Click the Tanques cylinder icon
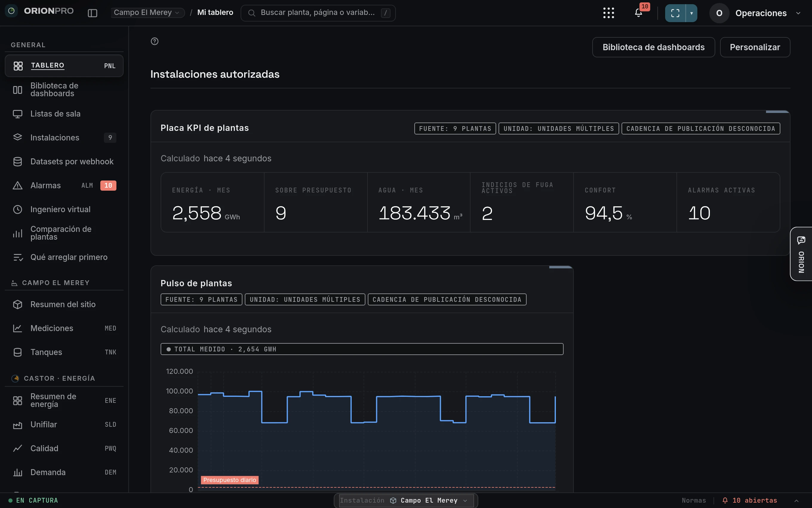Screen dimensions: 812x508 [x=17, y=352]
